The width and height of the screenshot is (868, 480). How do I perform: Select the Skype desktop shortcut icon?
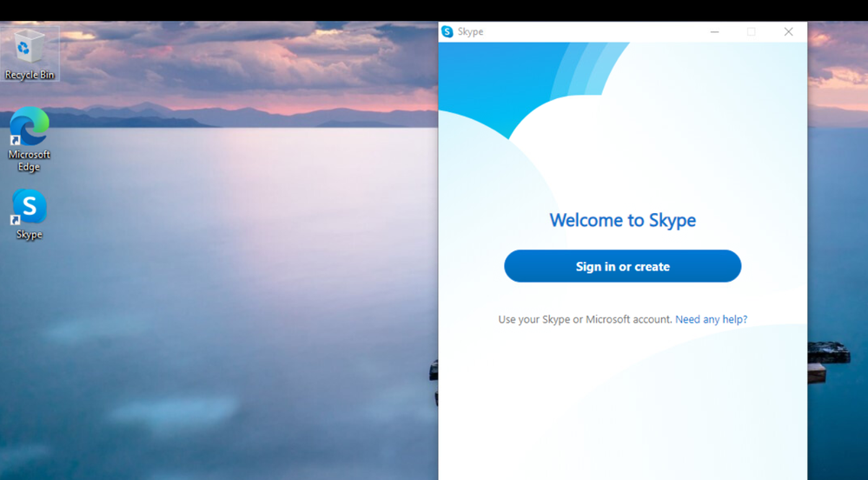pos(30,215)
